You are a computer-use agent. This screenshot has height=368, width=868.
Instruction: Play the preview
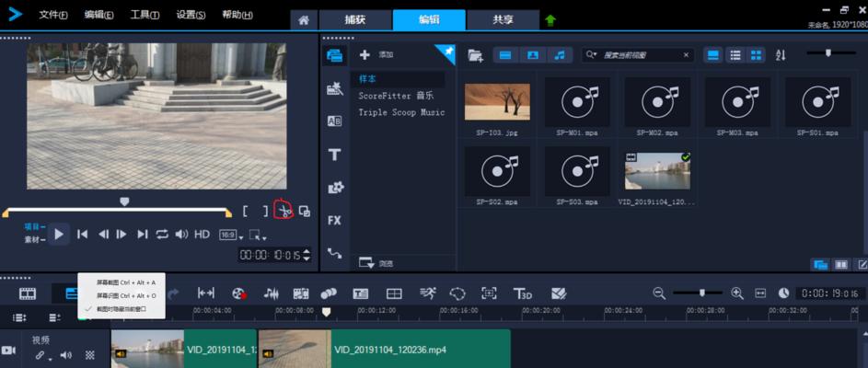point(59,234)
